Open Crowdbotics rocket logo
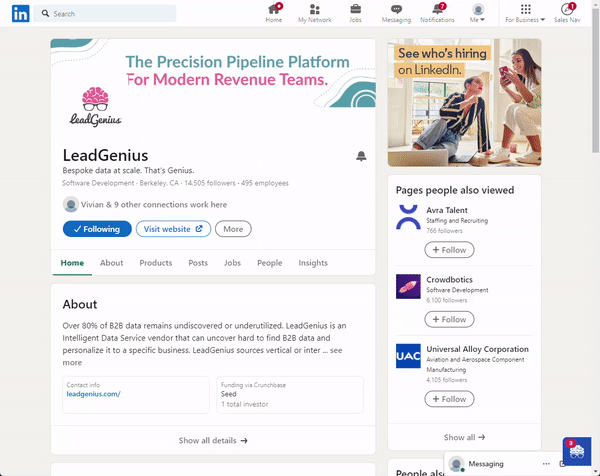600x476 pixels. [x=408, y=286]
